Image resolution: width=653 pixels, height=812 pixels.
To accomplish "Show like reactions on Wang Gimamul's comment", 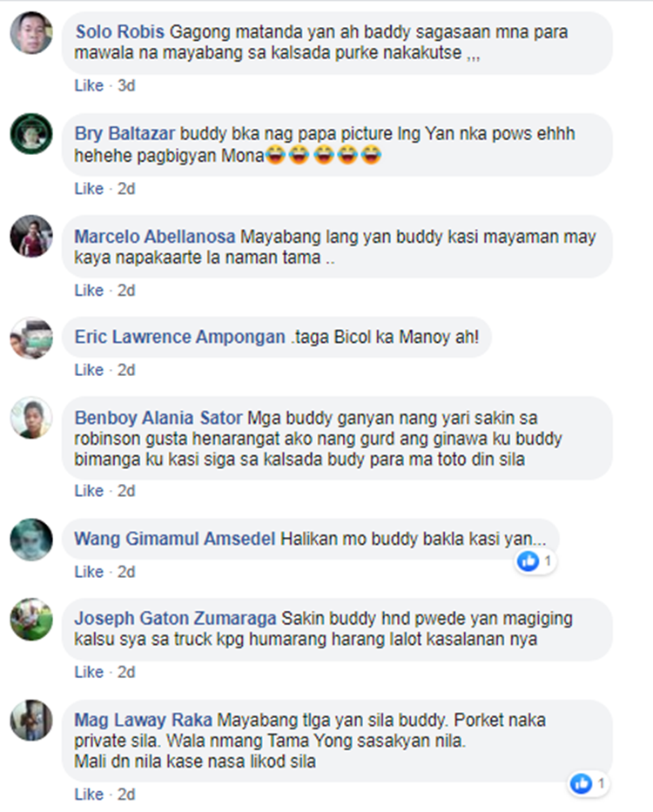I will pos(535,560).
